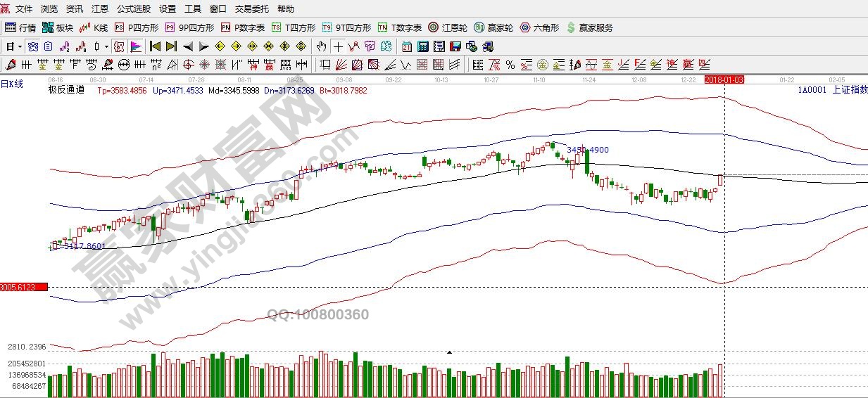Jump to last bar with skip-to-end arrow
This screenshot has width=868, height=398.
(x=171, y=46)
